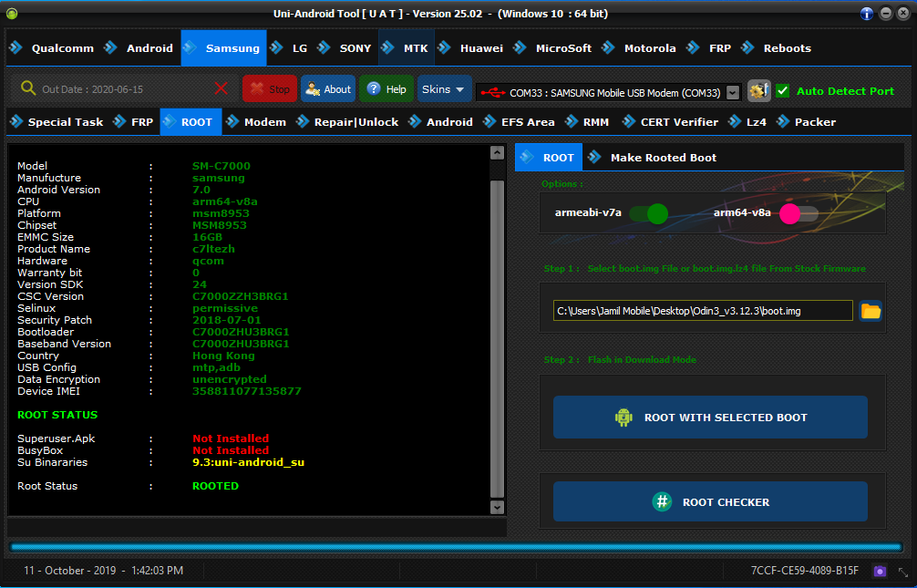Open the Repair|Unlock sub-tab
Screen dimensions: 917x588
(x=348, y=121)
